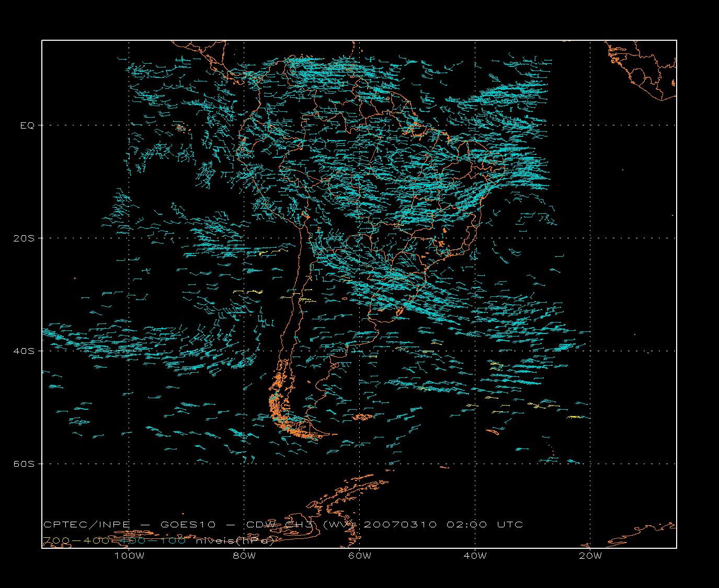Click the 40S latitude label

[24, 351]
